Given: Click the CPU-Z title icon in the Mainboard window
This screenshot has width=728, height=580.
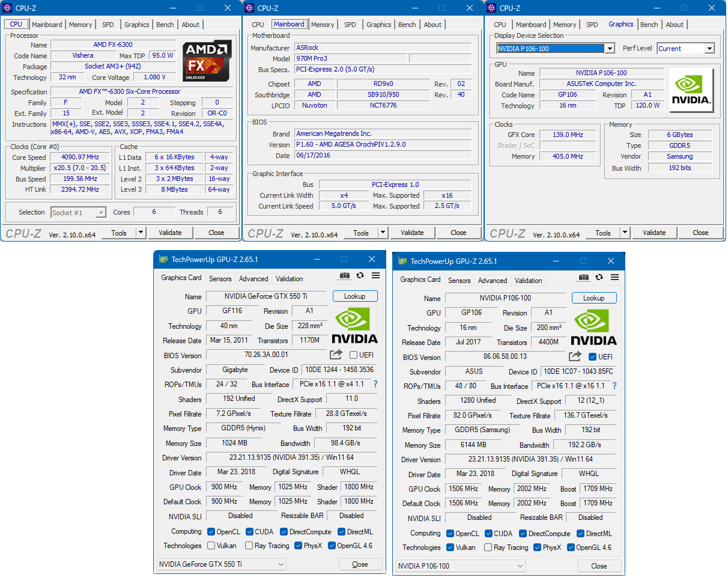Looking at the screenshot, I should pos(250,8).
